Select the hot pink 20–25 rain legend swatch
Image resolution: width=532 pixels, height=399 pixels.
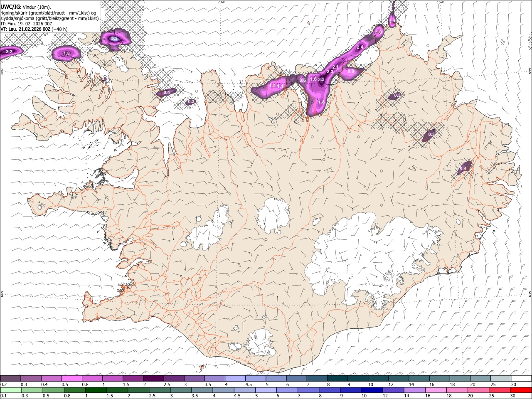click(x=478, y=390)
